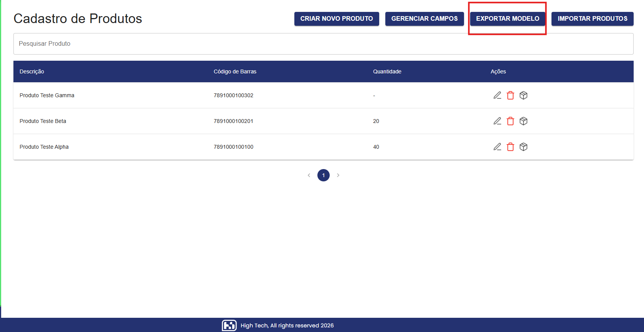This screenshot has height=332, width=644.
Task: Select the Produto Teste Gamma description
Action: (x=47, y=95)
